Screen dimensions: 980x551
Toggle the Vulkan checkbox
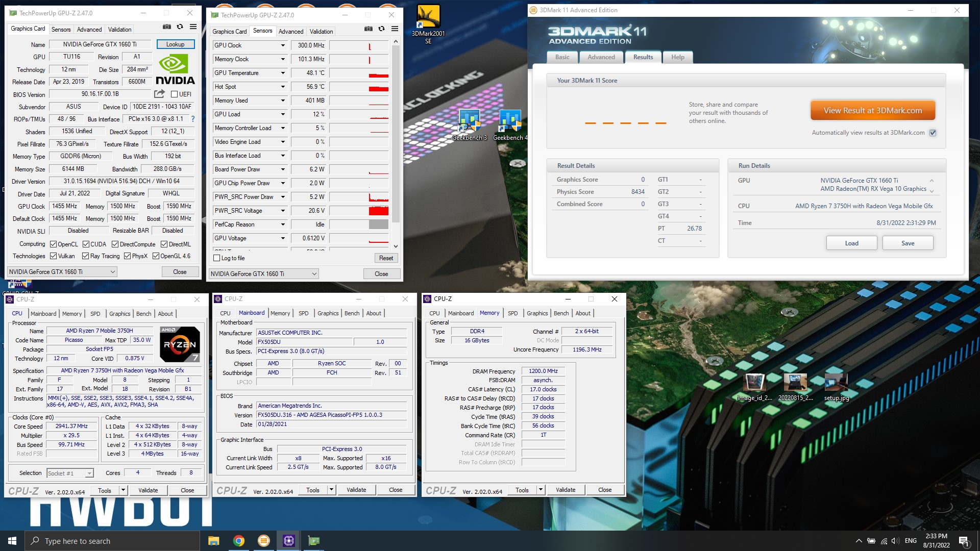pyautogui.click(x=53, y=256)
